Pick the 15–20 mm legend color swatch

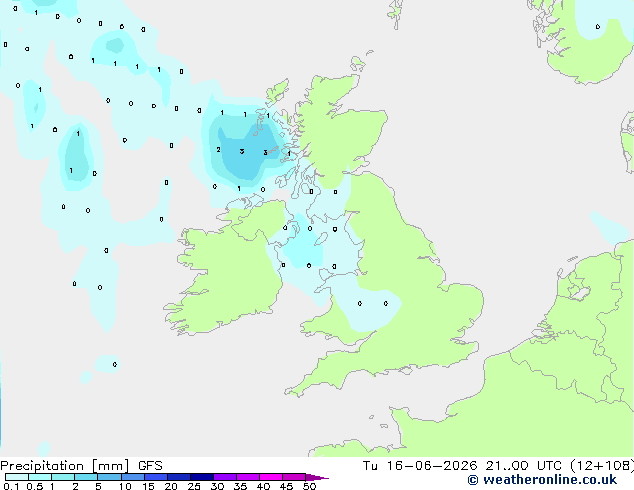(156, 477)
